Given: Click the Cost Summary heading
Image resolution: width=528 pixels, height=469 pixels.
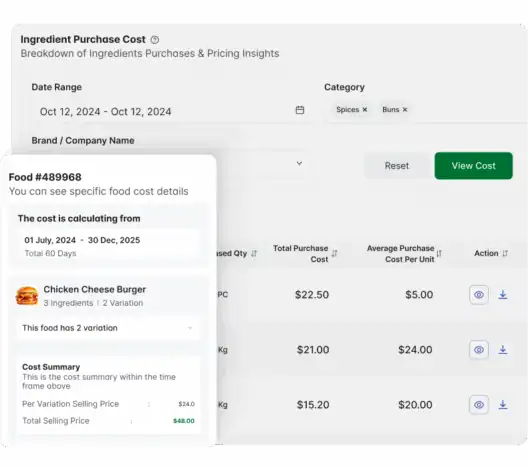Looking at the screenshot, I should (x=51, y=367).
